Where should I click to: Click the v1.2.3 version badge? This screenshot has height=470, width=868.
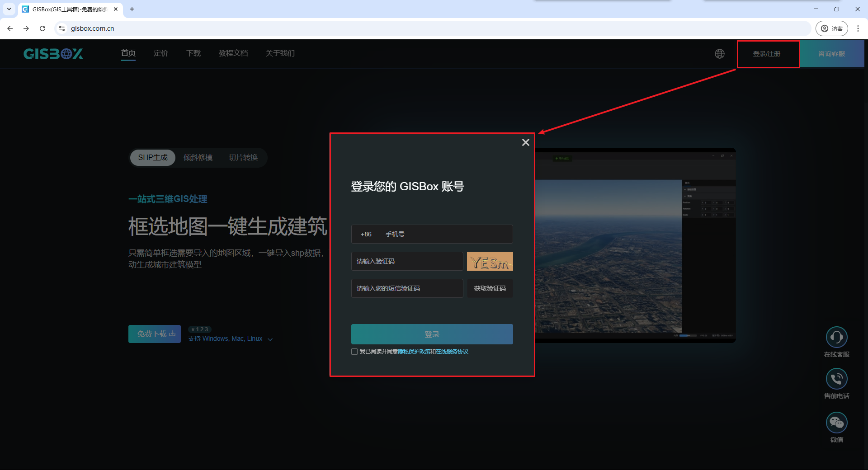(200, 329)
